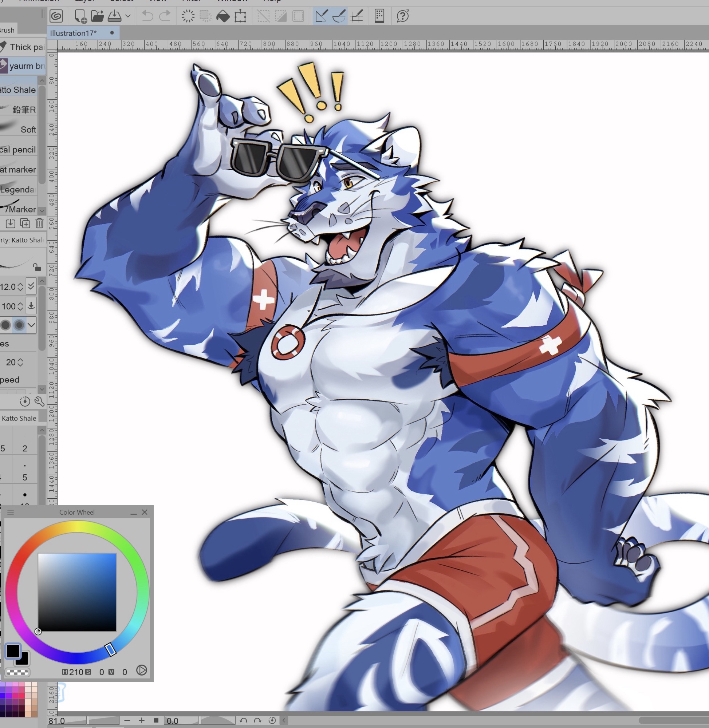Screen dimensions: 709x728
Task: Select the Fill bucket toolbar icon
Action: pos(223,16)
